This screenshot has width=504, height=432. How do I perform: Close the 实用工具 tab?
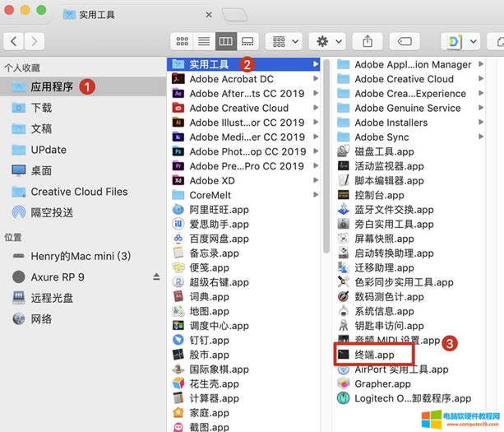pyautogui.click(x=209, y=15)
